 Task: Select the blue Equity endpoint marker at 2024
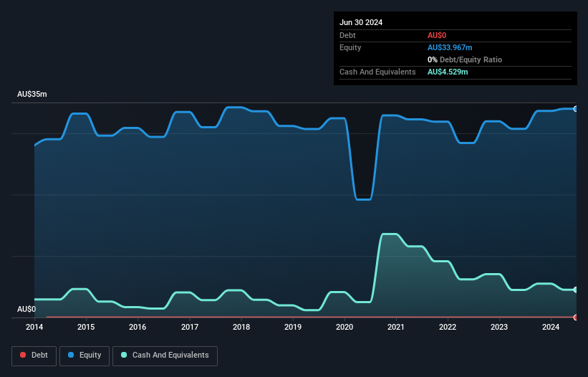576,109
